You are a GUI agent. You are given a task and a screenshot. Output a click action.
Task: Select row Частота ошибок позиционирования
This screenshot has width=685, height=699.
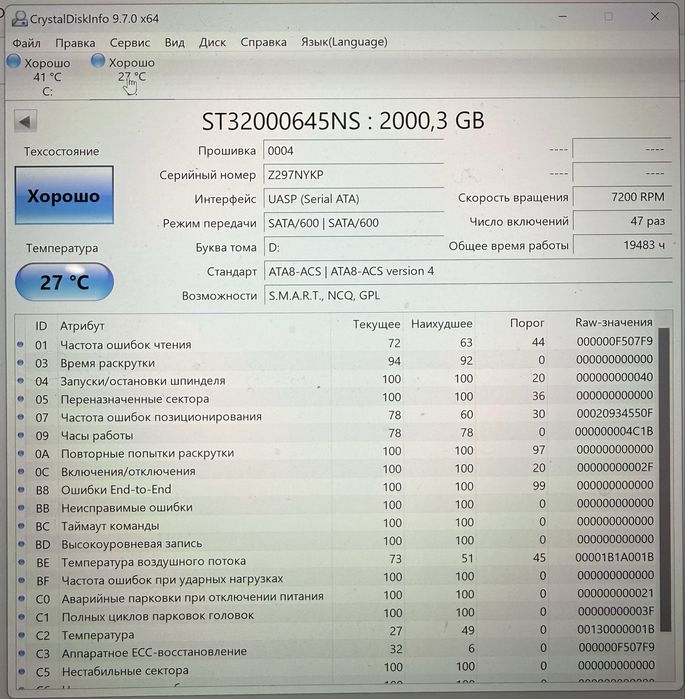(336, 416)
